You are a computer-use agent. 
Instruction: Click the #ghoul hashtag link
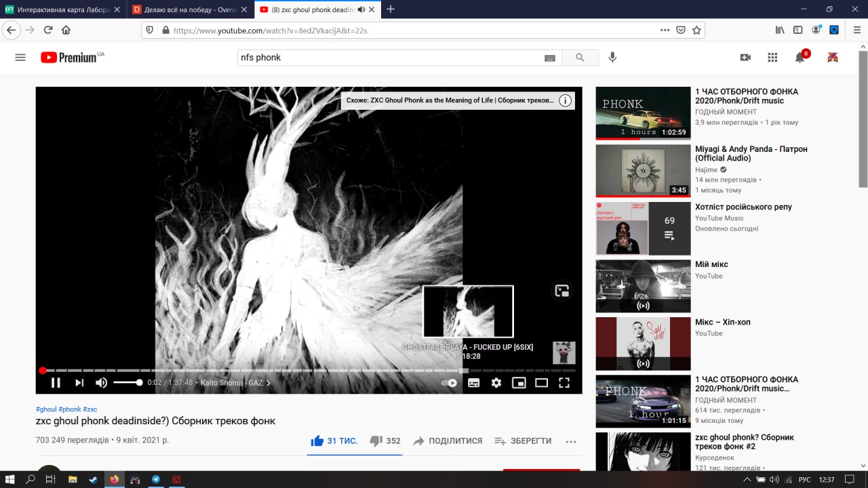[x=46, y=409]
